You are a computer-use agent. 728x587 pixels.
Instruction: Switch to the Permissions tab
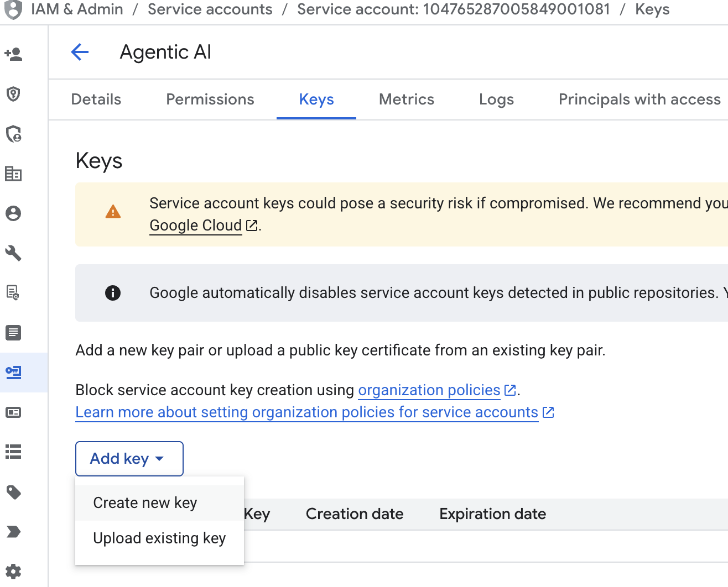210,99
